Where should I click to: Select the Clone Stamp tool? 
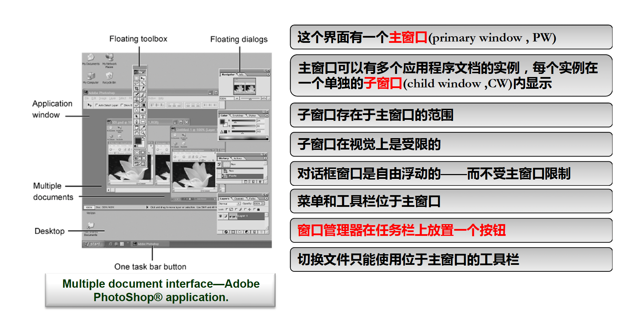click(x=137, y=99)
